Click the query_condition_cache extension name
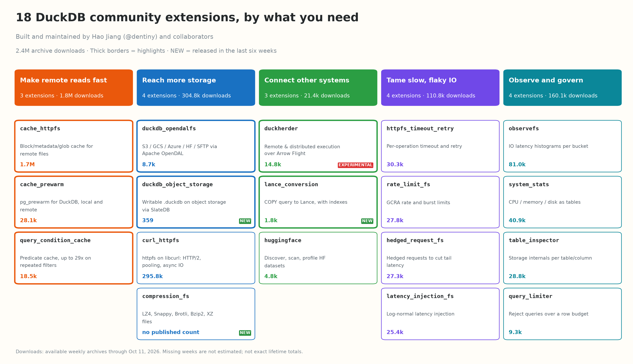The width and height of the screenshot is (633, 364). 55,241
